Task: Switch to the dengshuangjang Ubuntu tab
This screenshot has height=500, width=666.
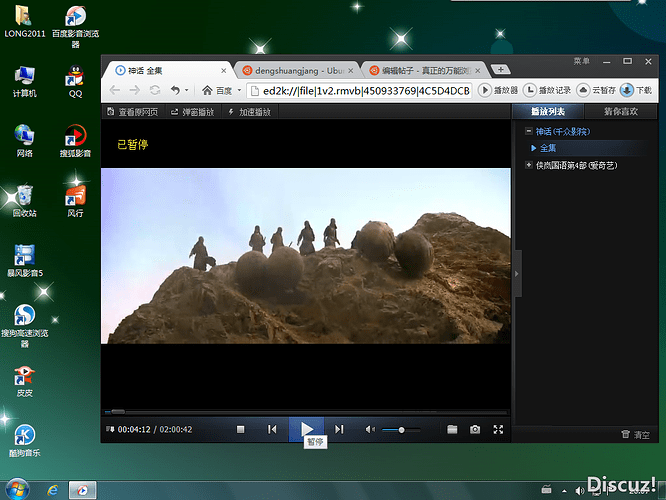Action: click(297, 71)
